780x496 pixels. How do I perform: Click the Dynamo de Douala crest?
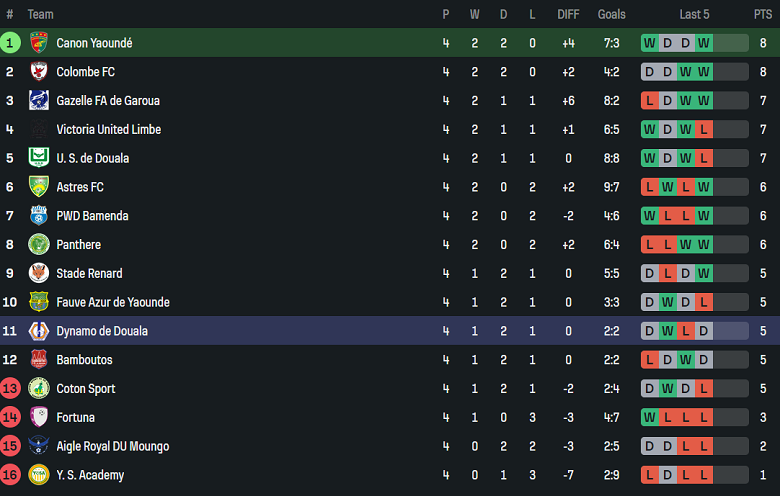click(x=39, y=331)
